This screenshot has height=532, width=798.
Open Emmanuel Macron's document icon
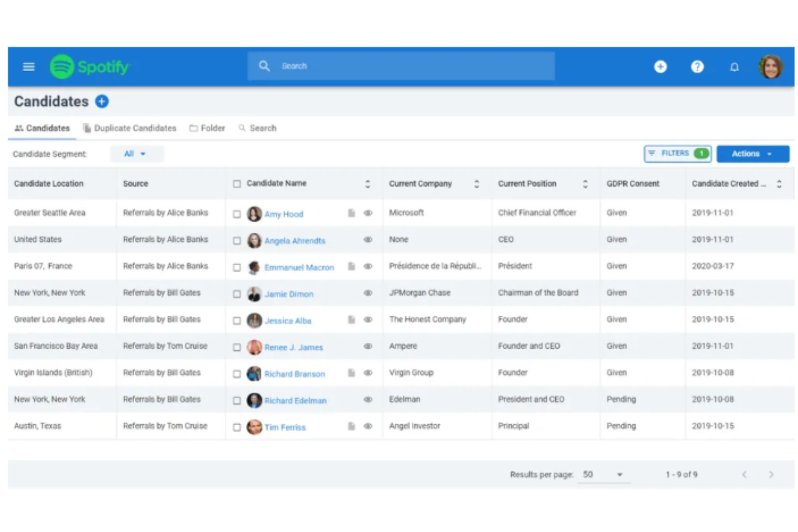352,267
